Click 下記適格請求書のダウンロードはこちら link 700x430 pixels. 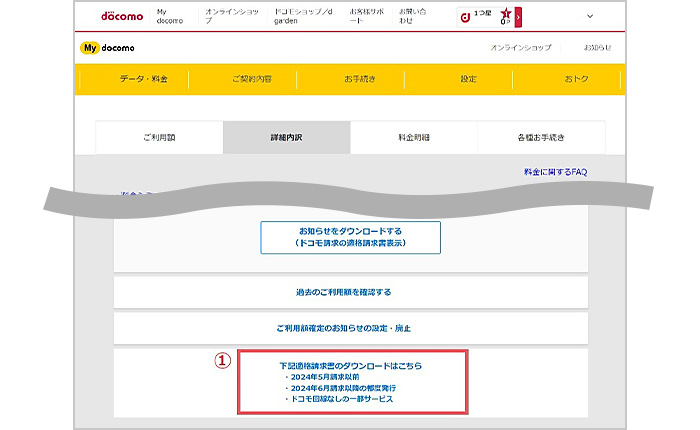350,366
